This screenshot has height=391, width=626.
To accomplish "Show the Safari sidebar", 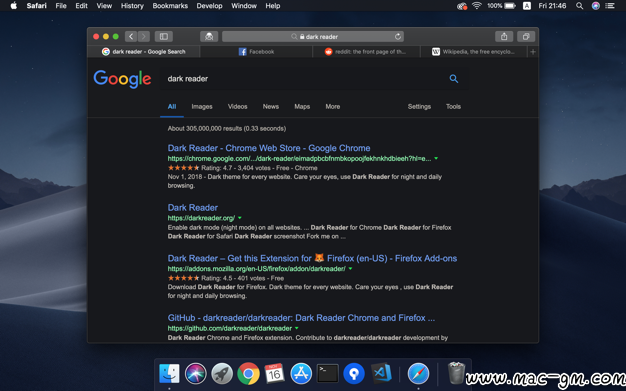I will [164, 36].
